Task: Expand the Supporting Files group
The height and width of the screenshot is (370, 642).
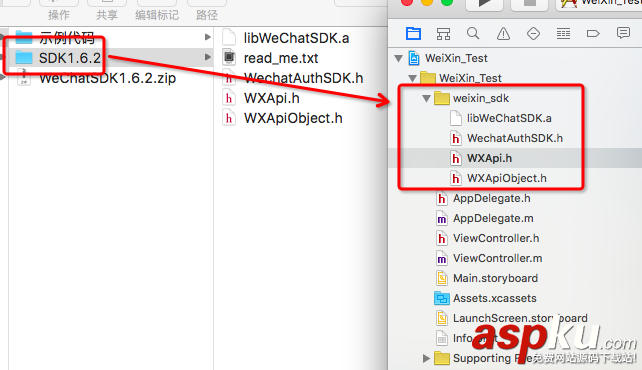Action: click(x=426, y=359)
